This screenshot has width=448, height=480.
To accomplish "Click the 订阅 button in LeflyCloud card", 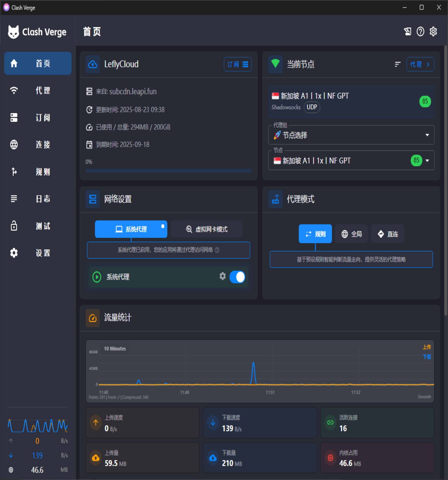I will 237,64.
